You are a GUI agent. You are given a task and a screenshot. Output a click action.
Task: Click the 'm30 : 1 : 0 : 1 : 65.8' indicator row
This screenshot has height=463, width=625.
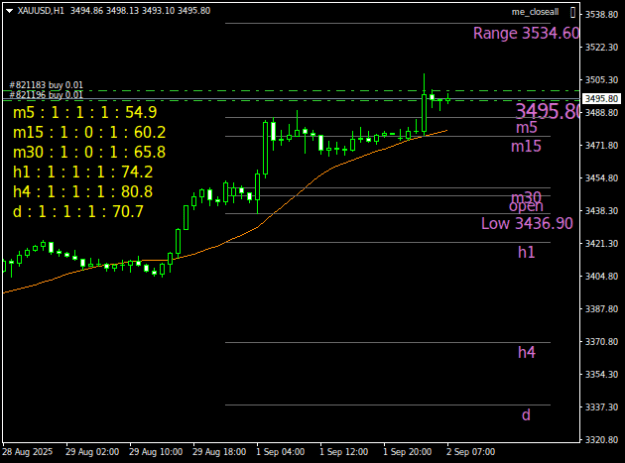click(89, 152)
